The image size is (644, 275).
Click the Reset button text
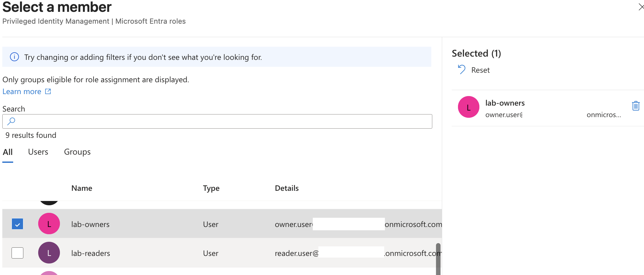[x=480, y=70]
